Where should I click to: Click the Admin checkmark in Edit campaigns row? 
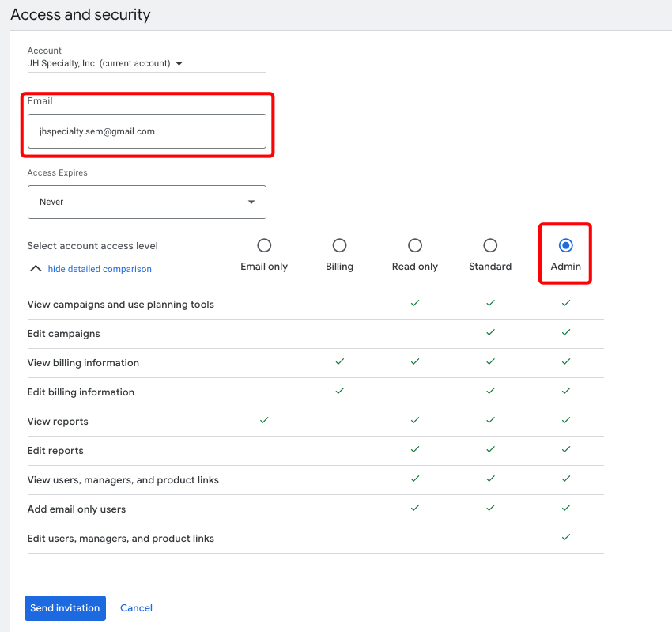pyautogui.click(x=566, y=332)
